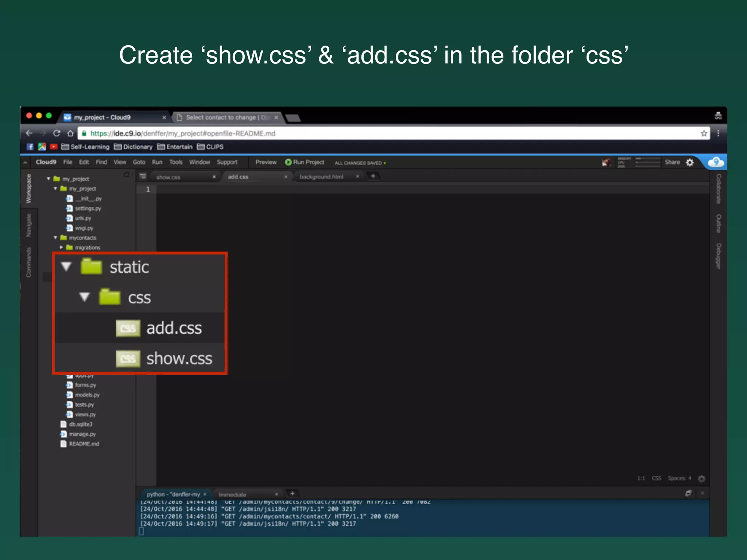
Task: Open Facebook bookmark icon
Action: tap(30, 147)
